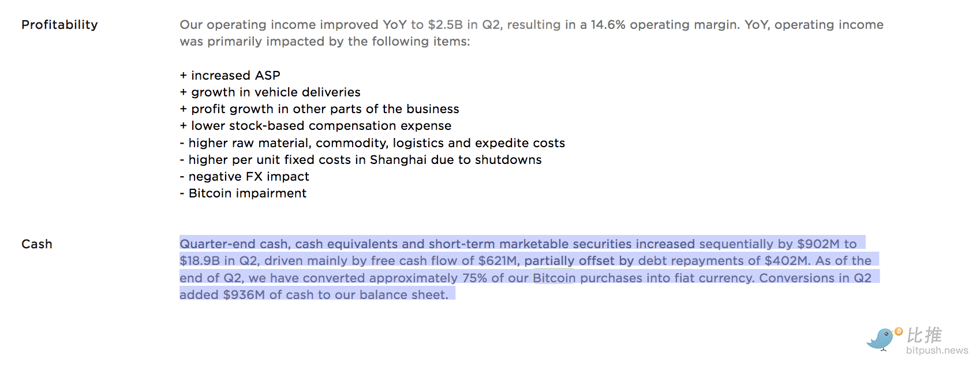Image resolution: width=980 pixels, height=366 pixels.
Task: Click the Cash section heading
Action: pos(37,244)
